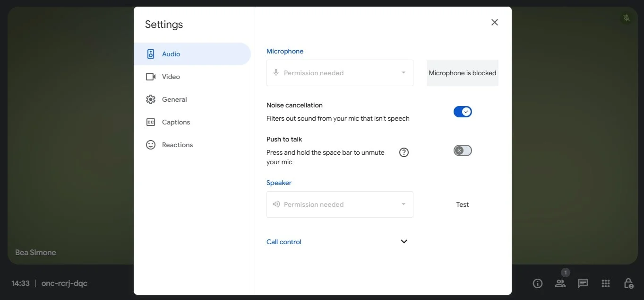This screenshot has width=644, height=300.
Task: Show the participants people icon
Action: [560, 283]
